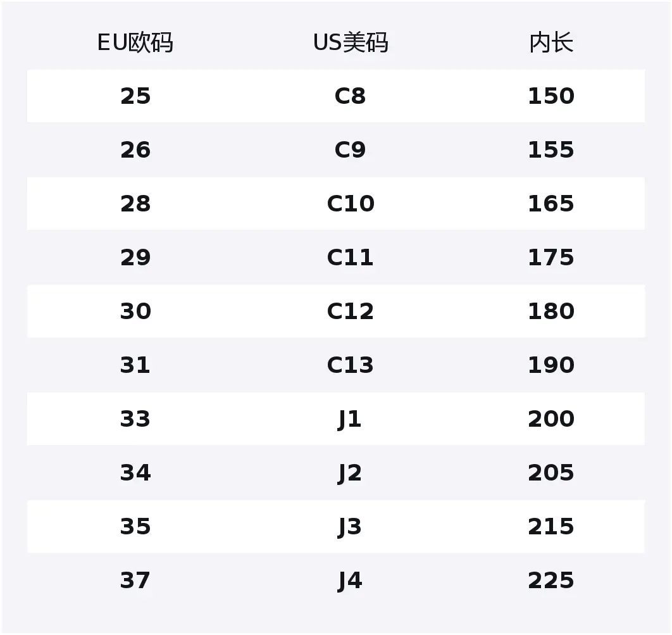Click inner length value 190
This screenshot has height=635, width=672.
click(551, 365)
